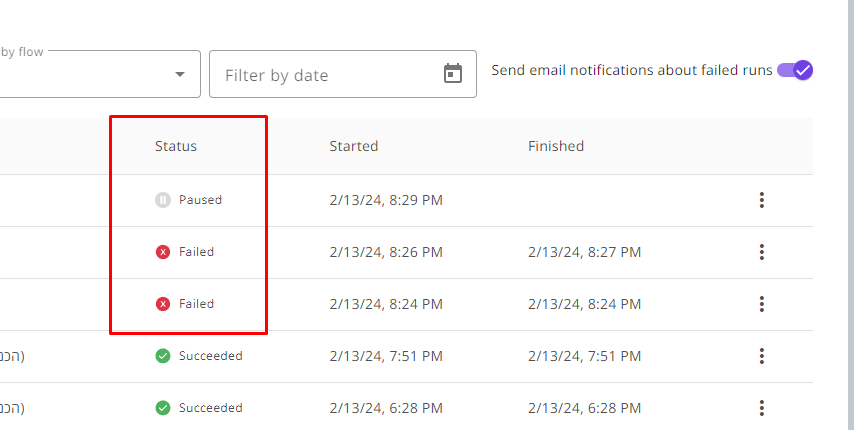Click the Status column header
Screen dimensions: 855x430
176,146
